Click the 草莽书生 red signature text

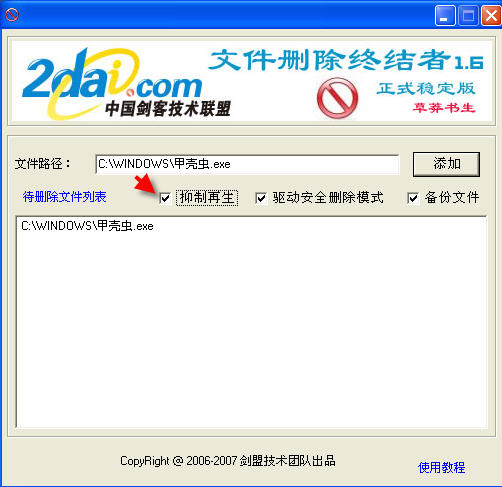444,108
